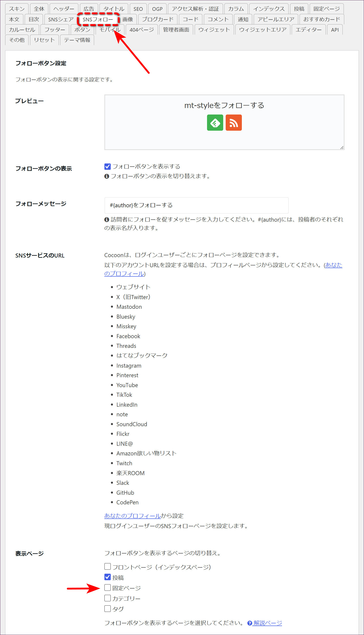Switch to the 全体 tab

tap(39, 9)
